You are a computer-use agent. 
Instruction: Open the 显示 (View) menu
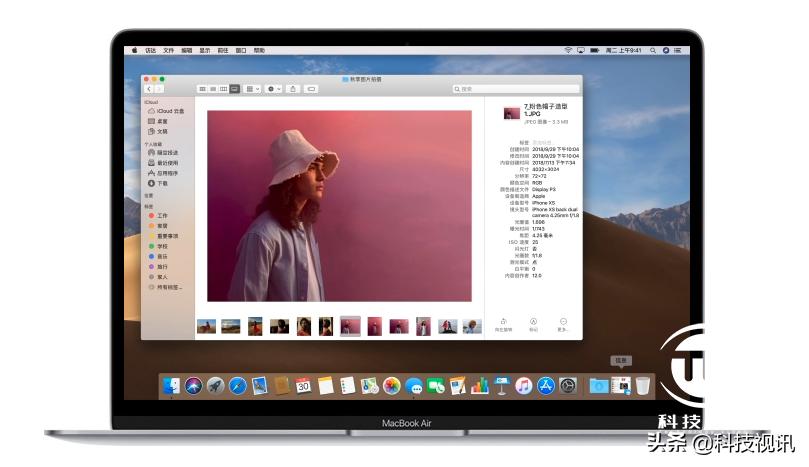tap(205, 51)
